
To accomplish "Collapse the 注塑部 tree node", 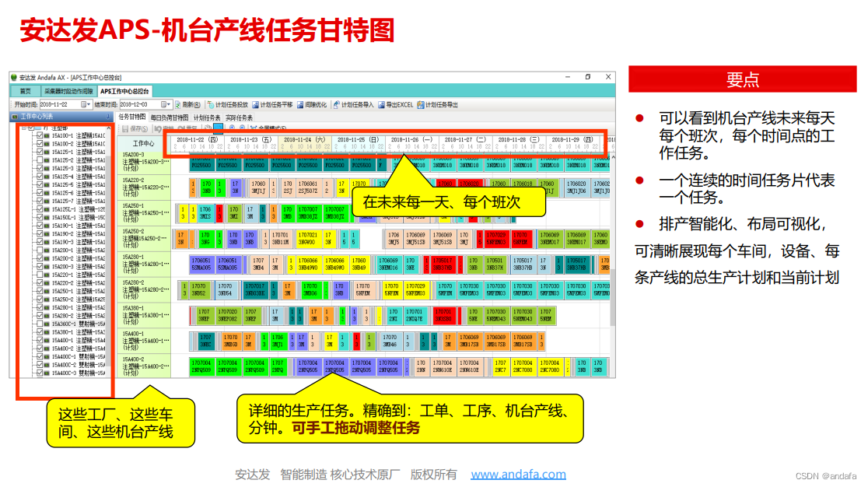I will [25, 126].
